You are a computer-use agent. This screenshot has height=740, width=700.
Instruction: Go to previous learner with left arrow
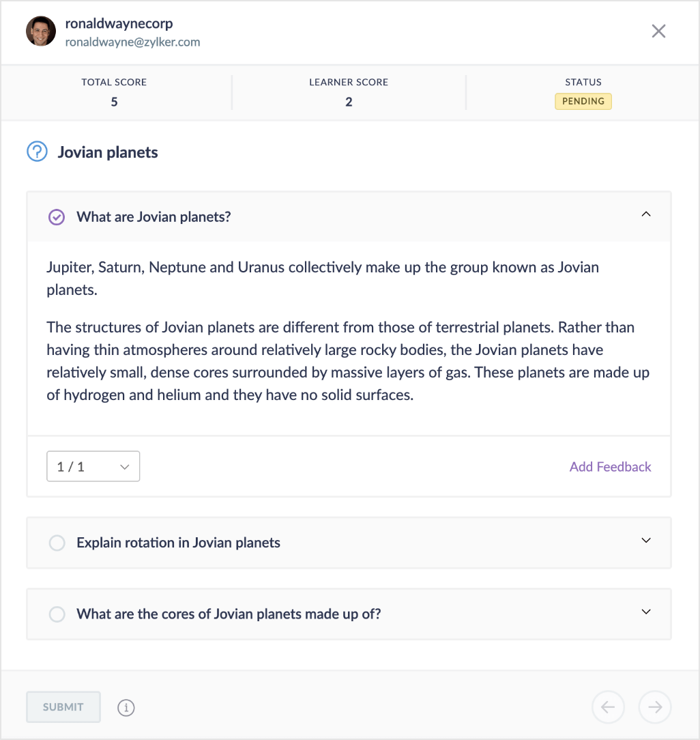coord(608,707)
